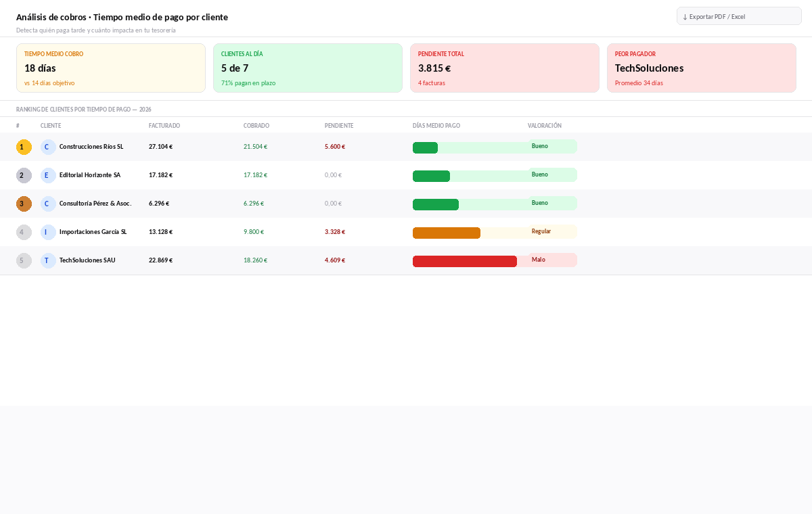Click collected amount 18.260 €

255,260
